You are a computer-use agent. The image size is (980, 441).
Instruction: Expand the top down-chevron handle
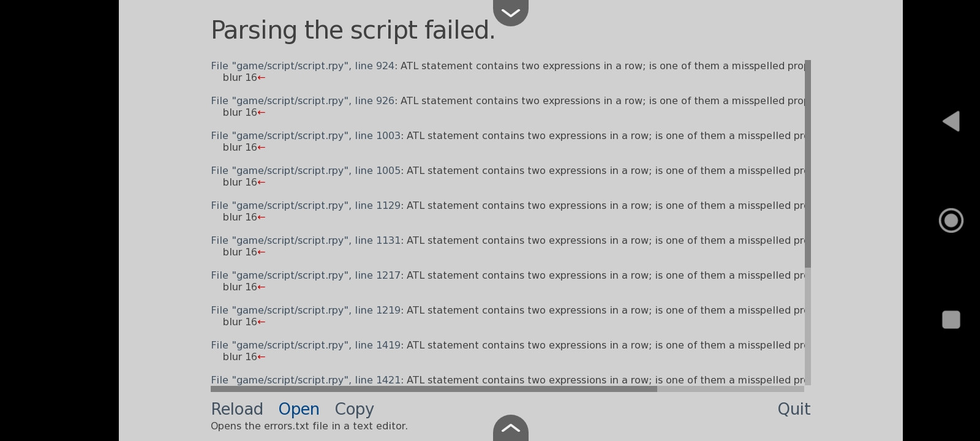[x=511, y=12]
